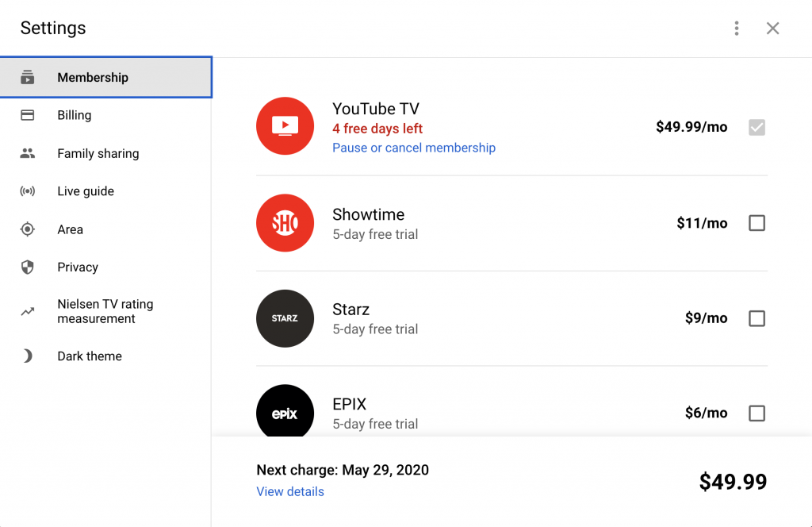Image resolution: width=812 pixels, height=527 pixels.
Task: Click the Privacy shield icon
Action: pos(28,267)
